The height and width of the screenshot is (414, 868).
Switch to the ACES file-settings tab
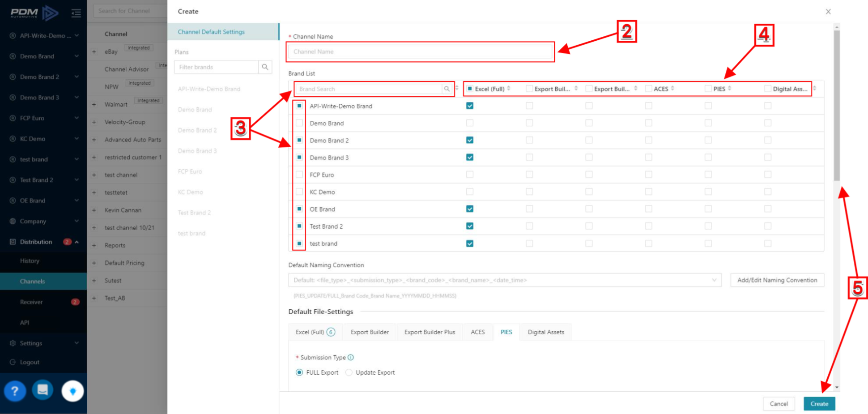(x=478, y=332)
